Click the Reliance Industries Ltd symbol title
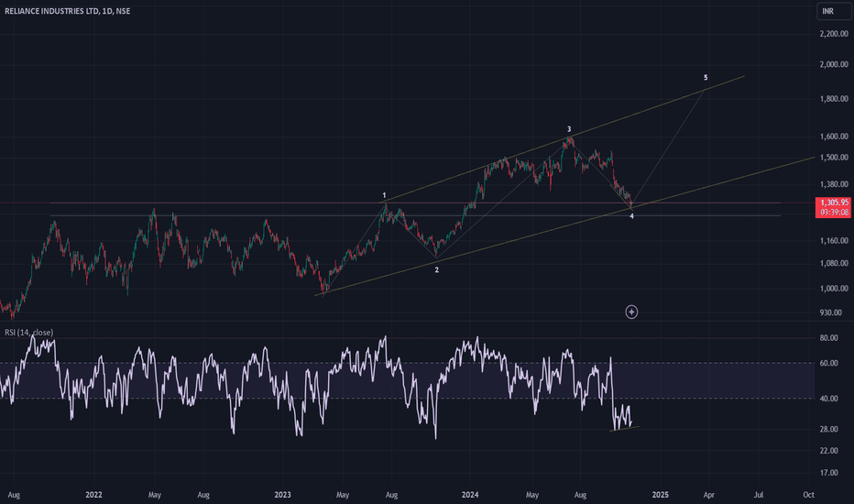 tap(68, 11)
